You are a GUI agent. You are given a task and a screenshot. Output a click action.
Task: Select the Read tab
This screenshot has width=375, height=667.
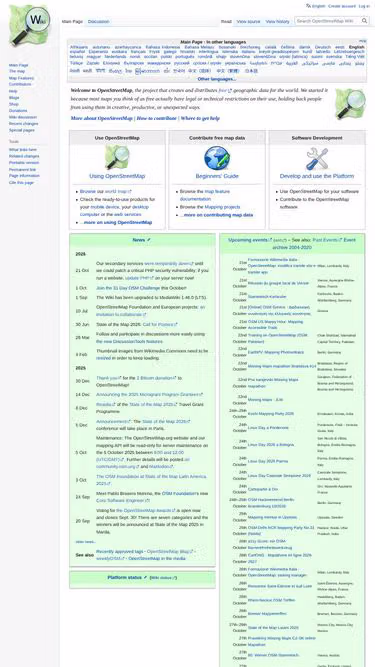tap(226, 22)
